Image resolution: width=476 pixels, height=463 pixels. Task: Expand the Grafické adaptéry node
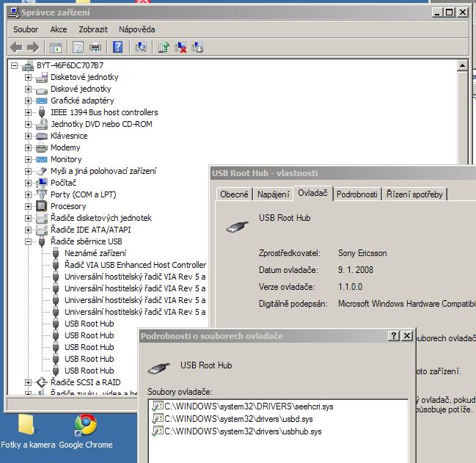pos(29,101)
